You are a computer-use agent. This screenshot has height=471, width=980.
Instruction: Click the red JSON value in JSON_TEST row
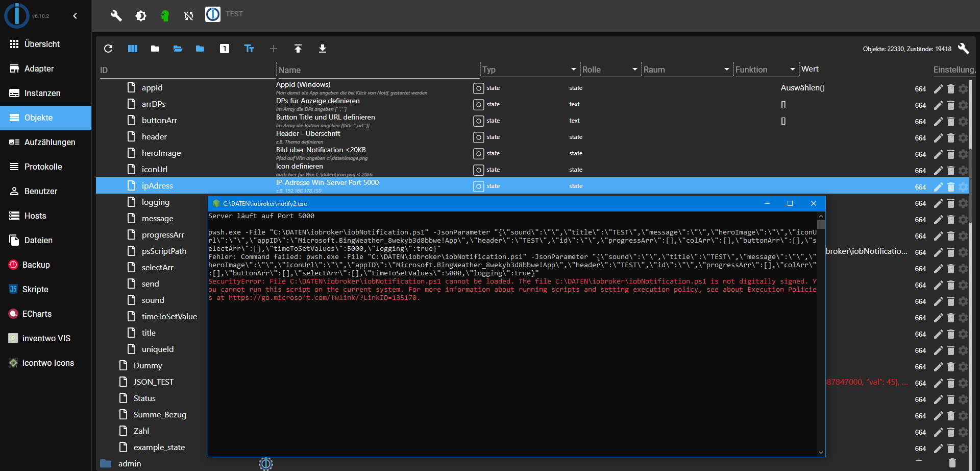click(867, 382)
